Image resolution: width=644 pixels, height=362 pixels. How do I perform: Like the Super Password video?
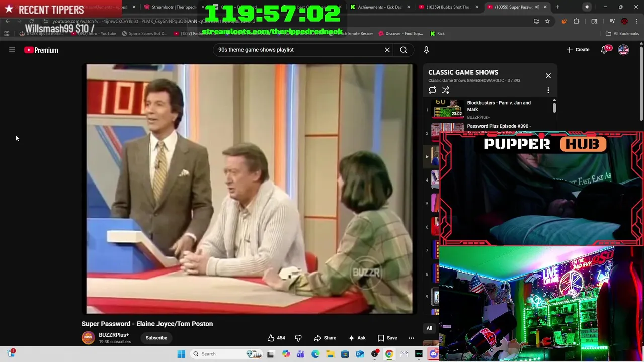[x=276, y=338]
